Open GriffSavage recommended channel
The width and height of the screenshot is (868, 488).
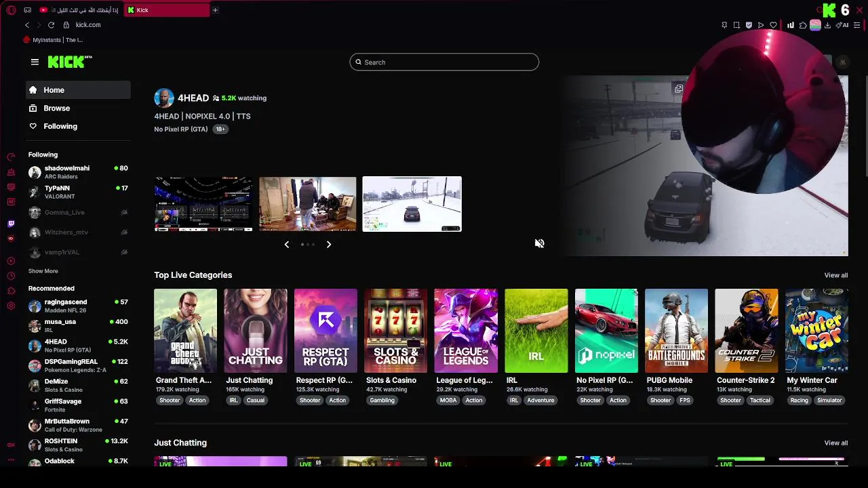[x=79, y=405]
